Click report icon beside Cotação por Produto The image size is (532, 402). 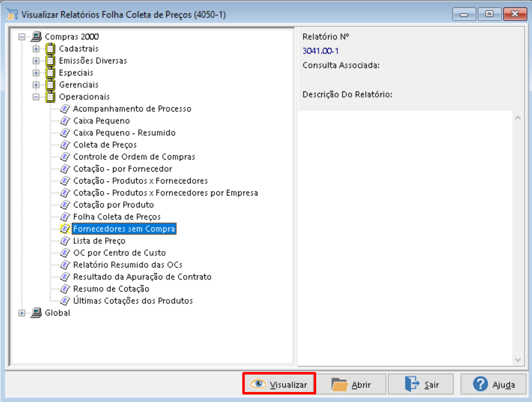click(65, 204)
